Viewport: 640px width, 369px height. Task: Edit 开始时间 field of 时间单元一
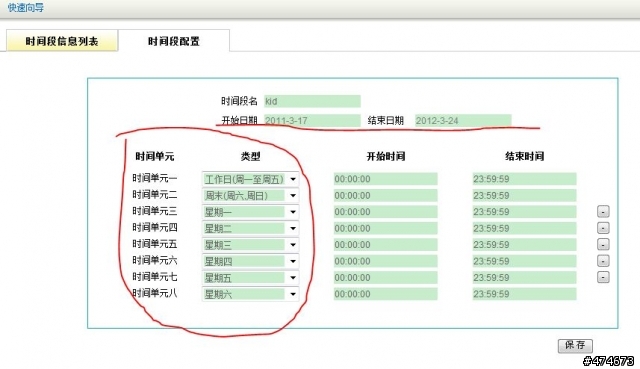pyautogui.click(x=385, y=179)
